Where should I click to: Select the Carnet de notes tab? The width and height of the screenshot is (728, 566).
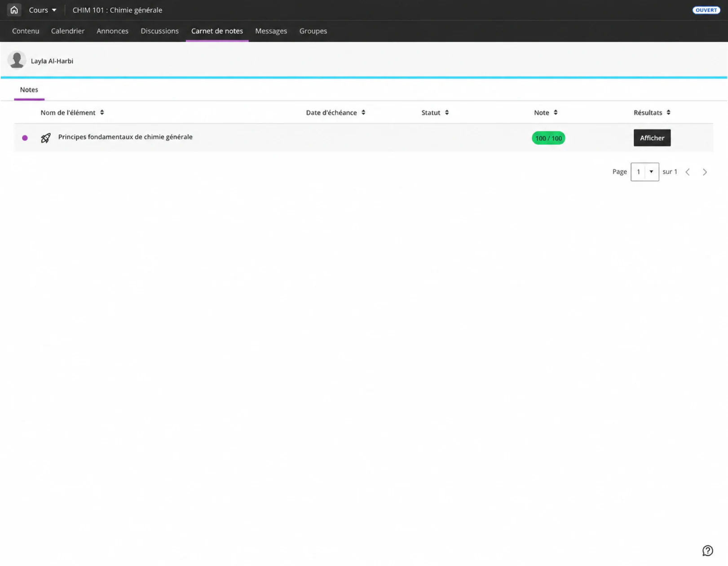217,31
